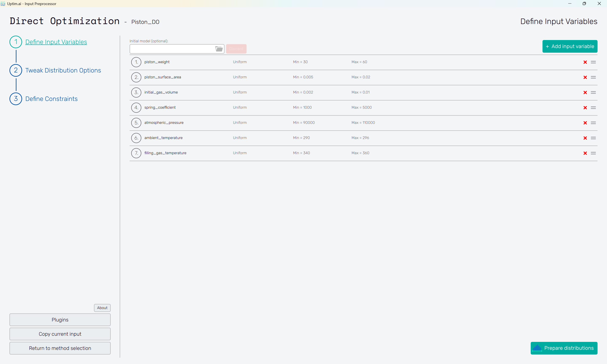The width and height of the screenshot is (607, 364).
Task: Delete the piston_weight variable with red X
Action: [585, 62]
